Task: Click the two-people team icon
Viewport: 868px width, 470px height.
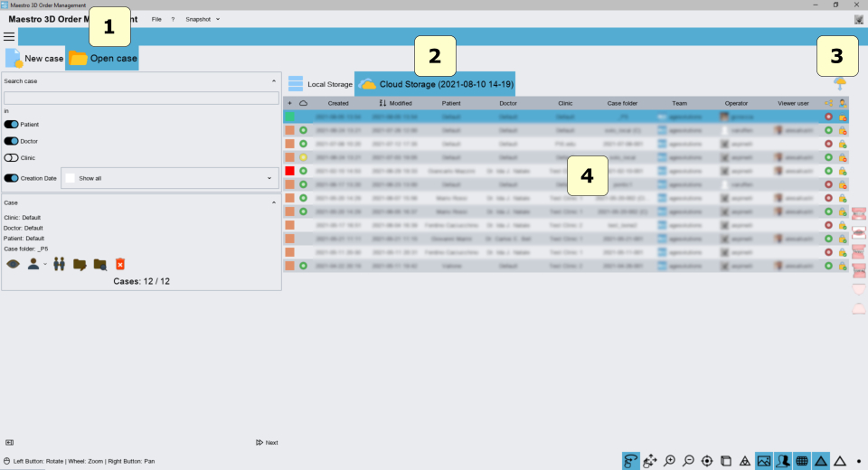Action: tap(60, 264)
